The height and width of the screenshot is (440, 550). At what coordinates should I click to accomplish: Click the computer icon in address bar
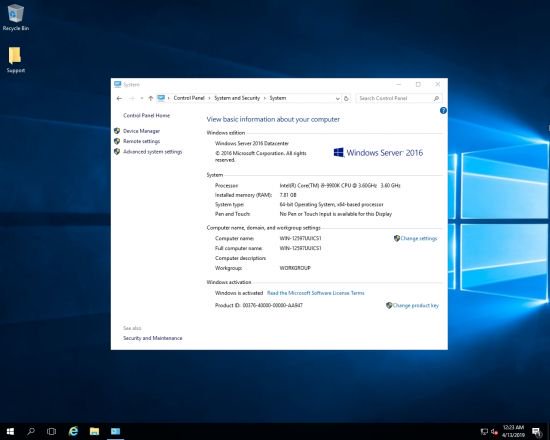tap(161, 98)
